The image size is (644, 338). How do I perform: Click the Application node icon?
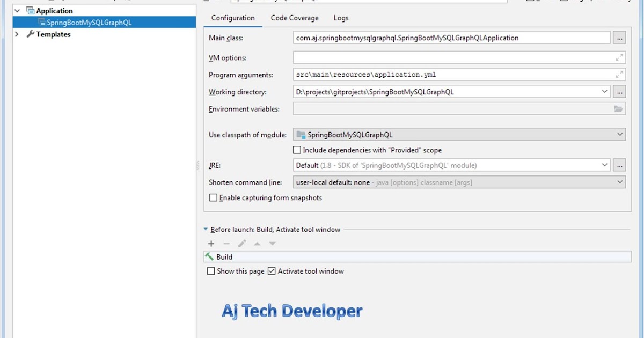31,10
